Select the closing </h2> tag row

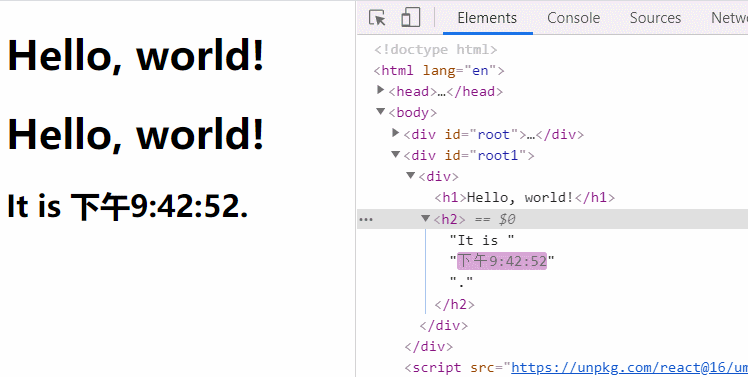pos(455,304)
